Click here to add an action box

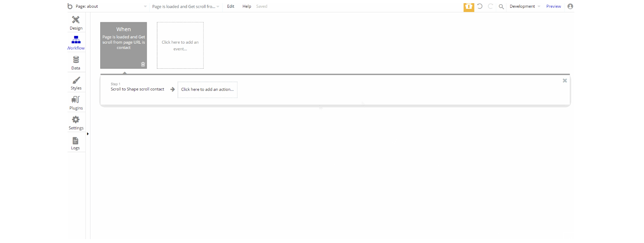point(208,90)
